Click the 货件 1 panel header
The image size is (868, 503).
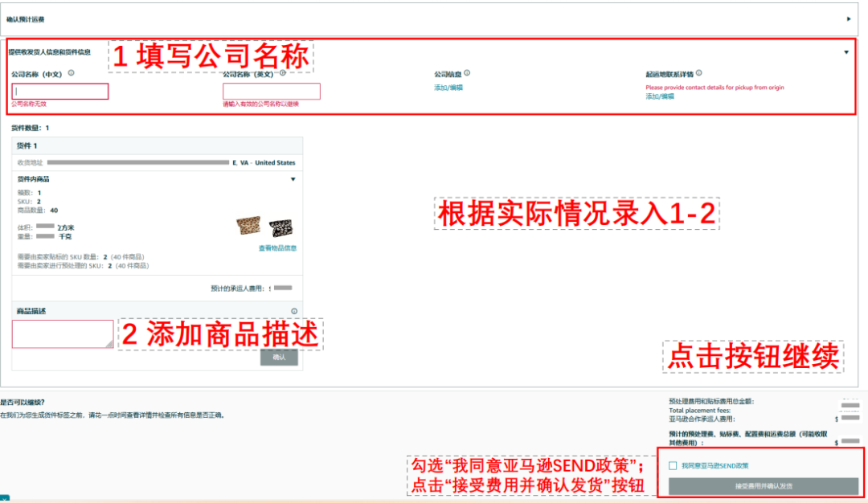coord(158,146)
